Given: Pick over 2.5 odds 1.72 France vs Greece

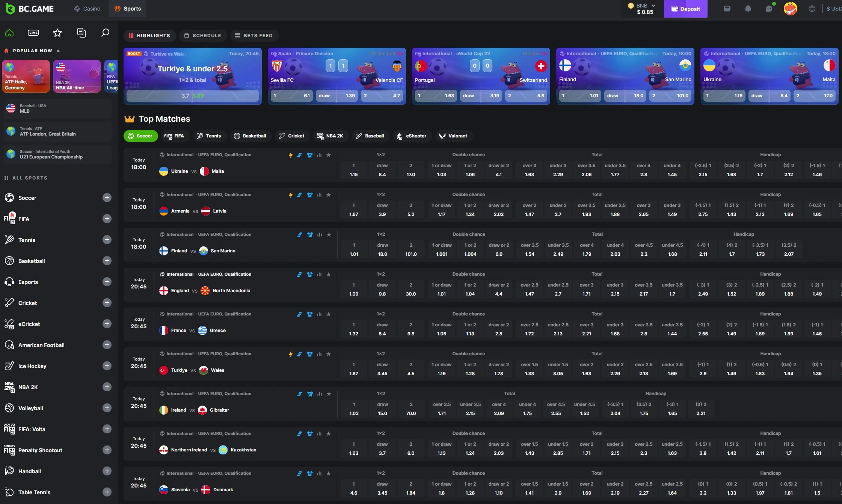Looking at the screenshot, I should (530, 329).
